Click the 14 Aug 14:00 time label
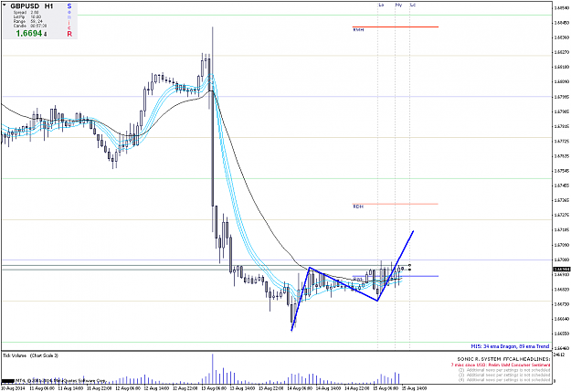This screenshot has width=571, height=392. tap(329, 388)
